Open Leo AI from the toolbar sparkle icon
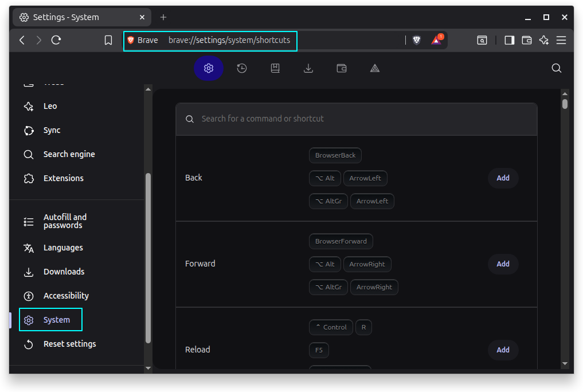This screenshot has height=392, width=583. [544, 40]
